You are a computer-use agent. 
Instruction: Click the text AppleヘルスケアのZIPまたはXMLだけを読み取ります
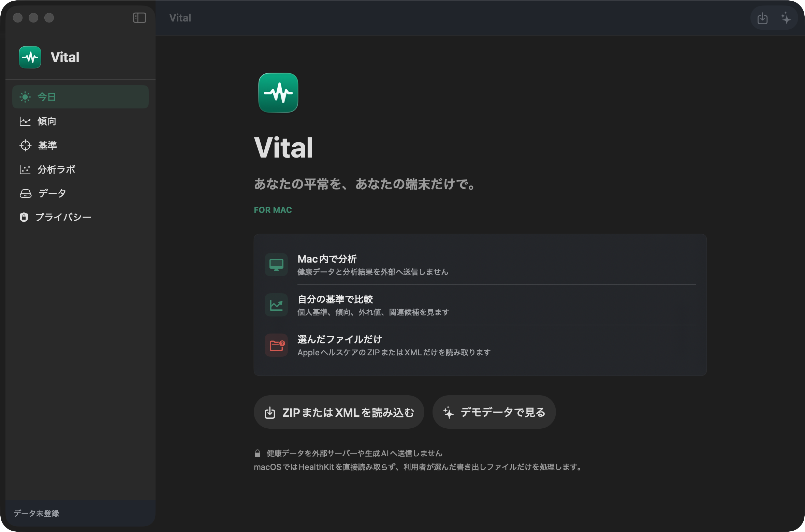pyautogui.click(x=394, y=352)
